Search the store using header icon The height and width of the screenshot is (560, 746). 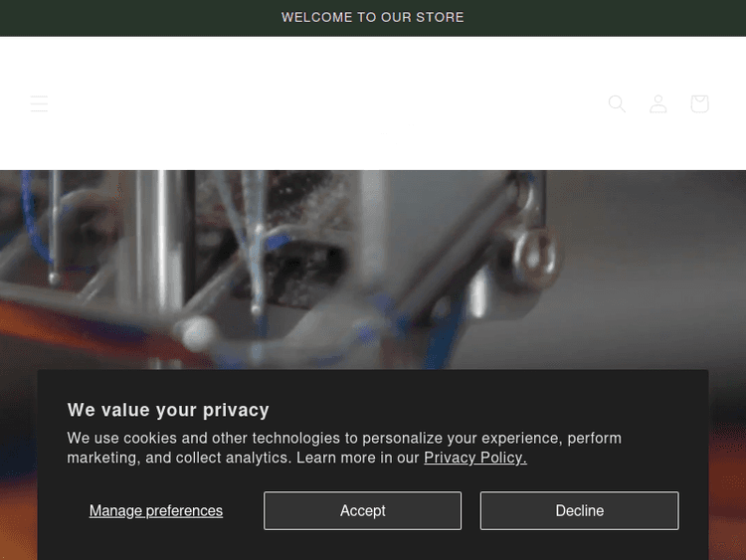617,103
